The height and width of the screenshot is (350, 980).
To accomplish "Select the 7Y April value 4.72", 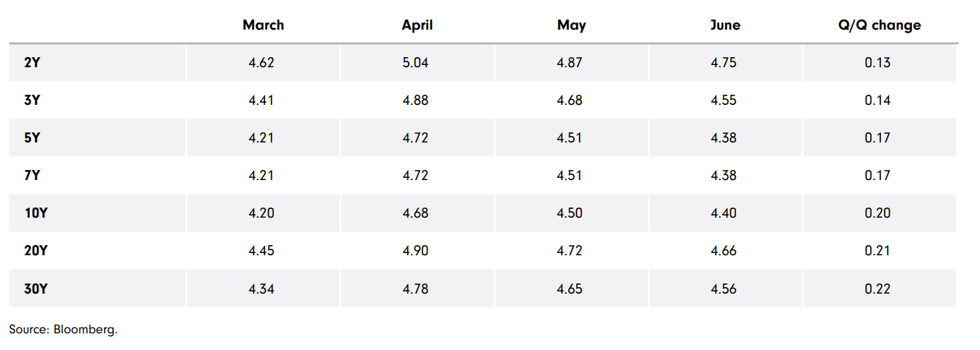I will click(x=415, y=176).
